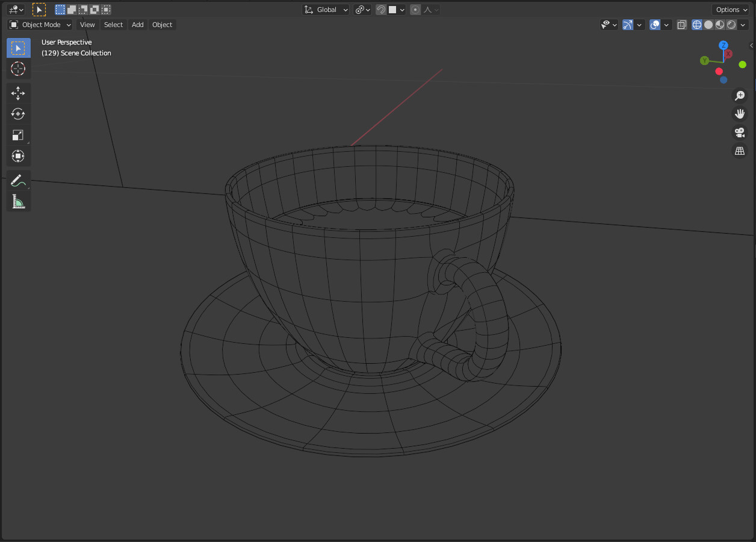Activate the Scale tool
The image size is (756, 542).
(x=18, y=135)
